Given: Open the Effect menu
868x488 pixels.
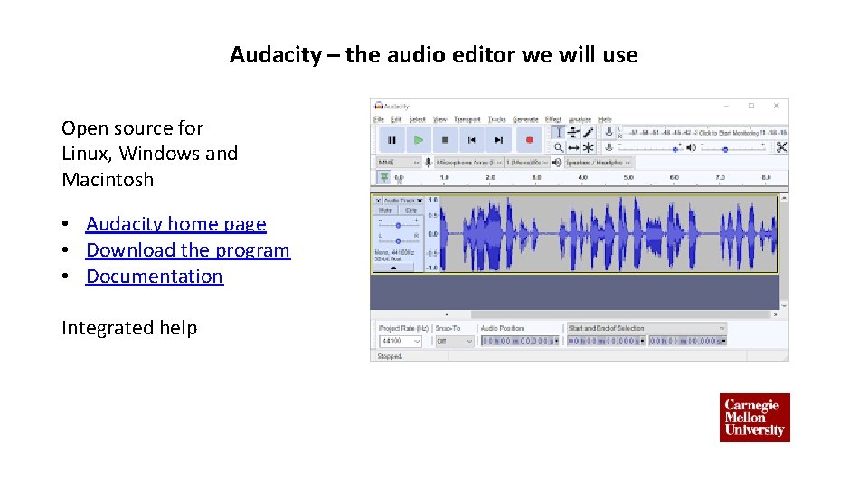Looking at the screenshot, I should (553, 119).
